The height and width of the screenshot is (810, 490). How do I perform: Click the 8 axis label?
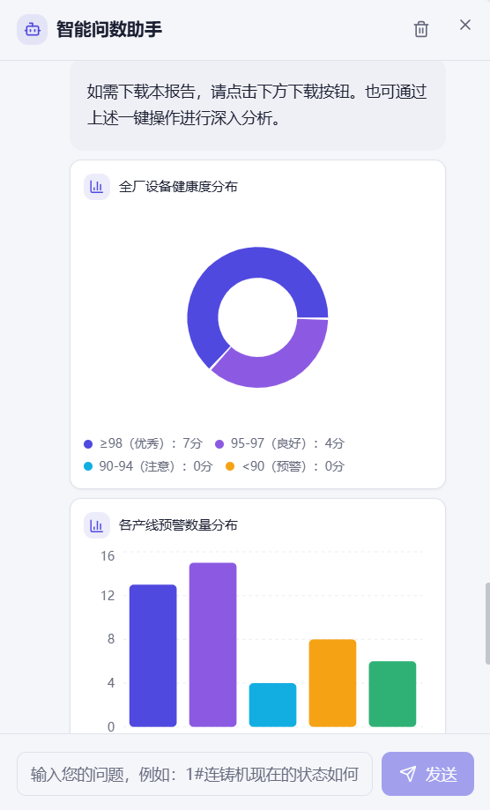click(111, 639)
